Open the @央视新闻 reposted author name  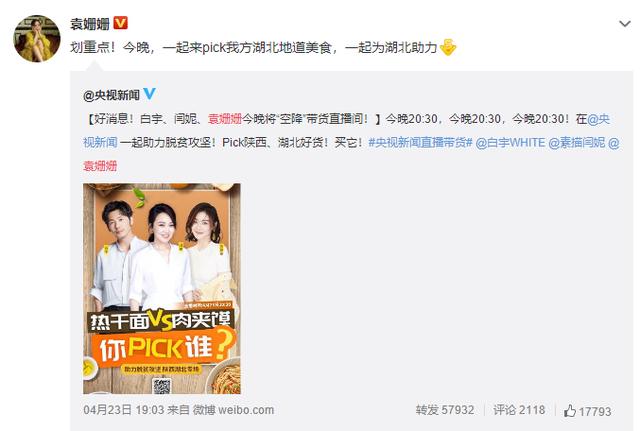pos(111,95)
